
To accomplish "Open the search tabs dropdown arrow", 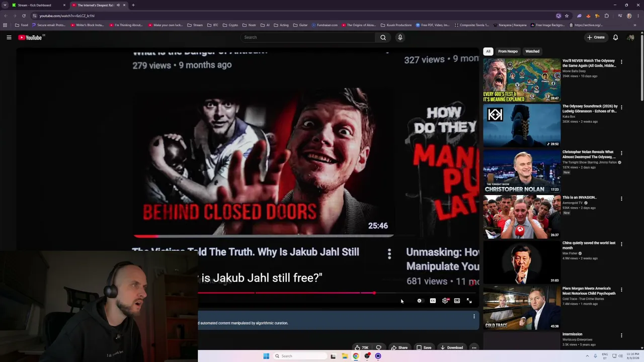I will pyautogui.click(x=5, y=5).
